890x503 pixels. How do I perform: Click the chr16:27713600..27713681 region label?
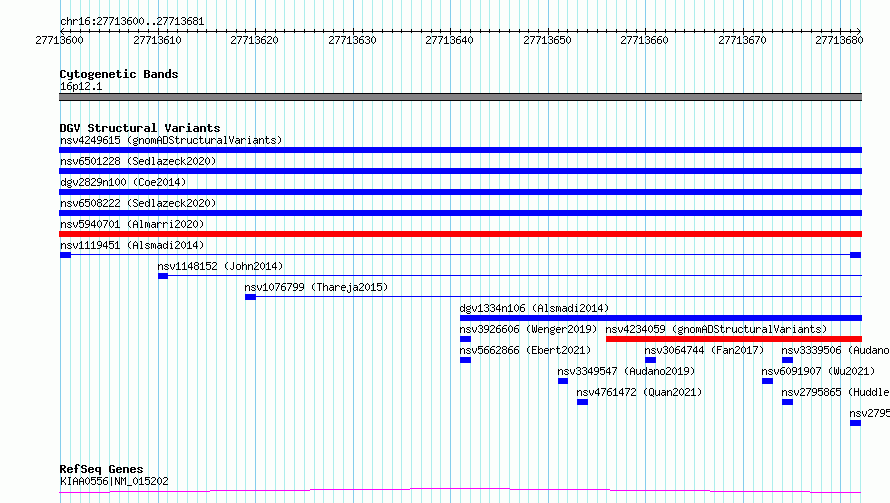click(132, 22)
